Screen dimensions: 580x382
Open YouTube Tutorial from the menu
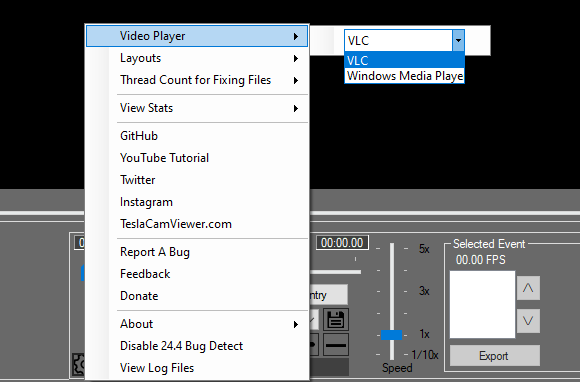pyautogui.click(x=197, y=158)
